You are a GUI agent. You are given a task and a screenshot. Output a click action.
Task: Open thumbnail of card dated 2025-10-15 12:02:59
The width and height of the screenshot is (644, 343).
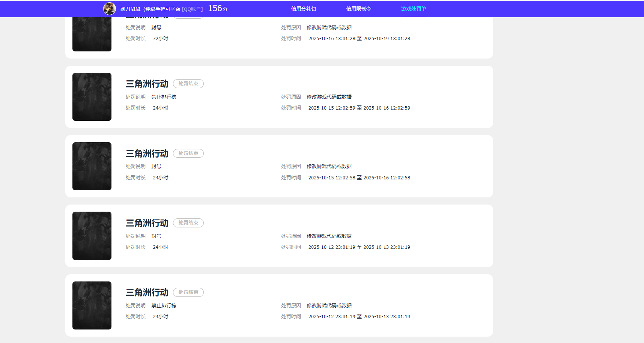coord(92,97)
